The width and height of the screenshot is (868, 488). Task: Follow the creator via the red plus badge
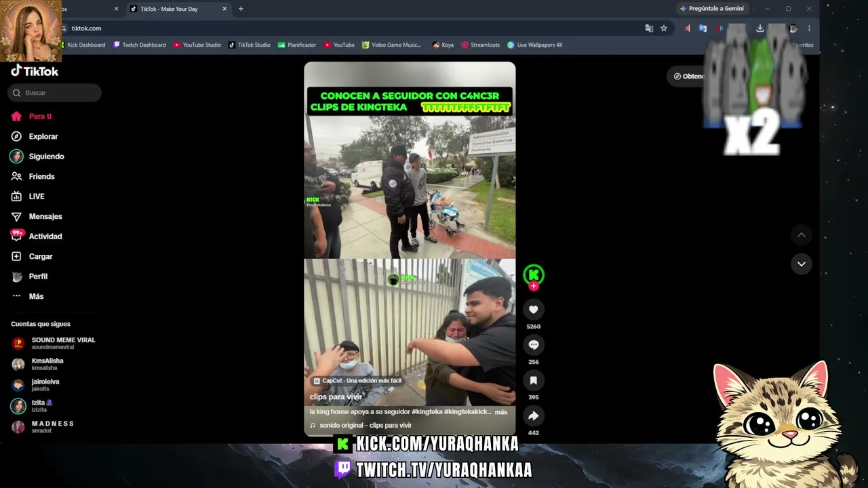pyautogui.click(x=534, y=286)
